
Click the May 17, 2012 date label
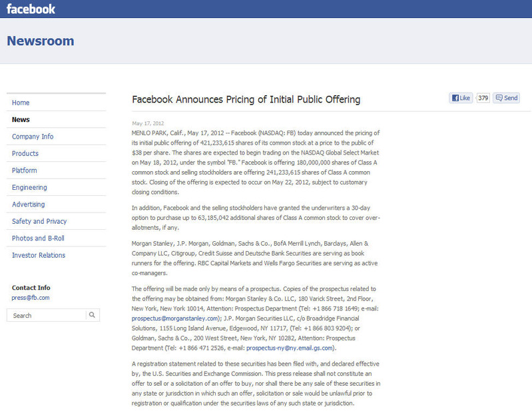coord(148,123)
